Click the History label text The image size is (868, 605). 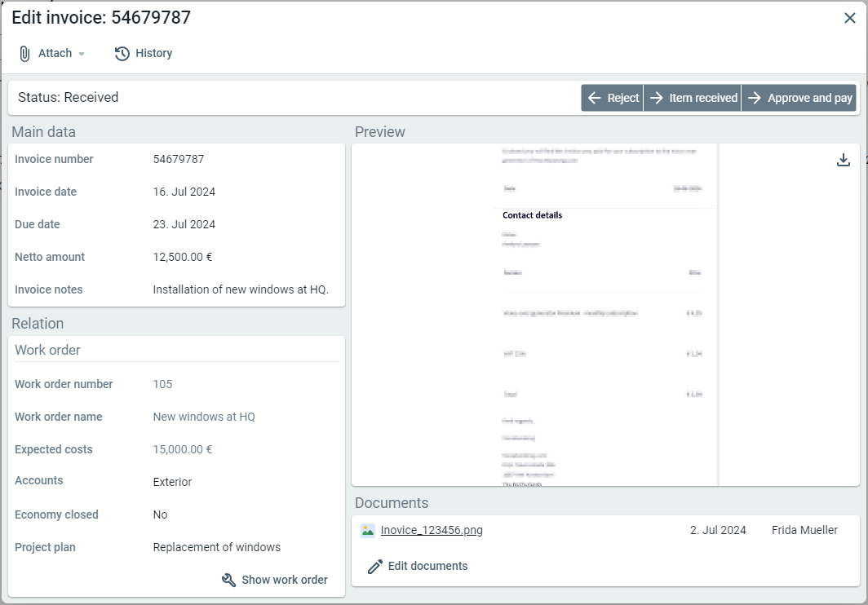153,54
